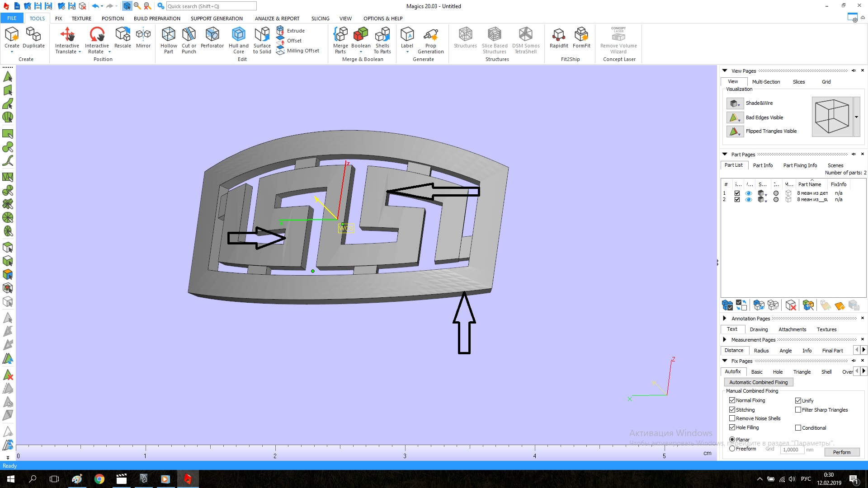The image size is (868, 488).
Task: Switch to BUILD PREPARATION ribbon tab
Action: click(x=157, y=19)
